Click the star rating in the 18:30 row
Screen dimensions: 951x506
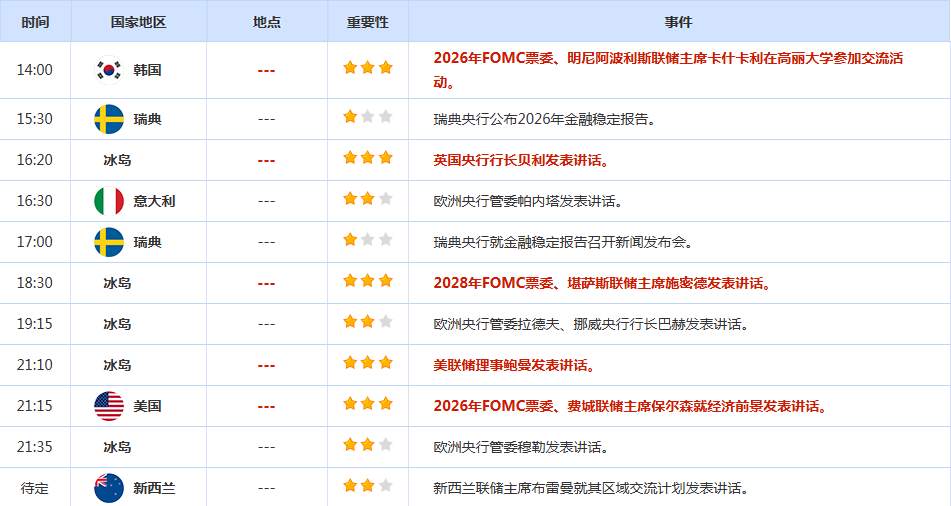click(x=368, y=280)
